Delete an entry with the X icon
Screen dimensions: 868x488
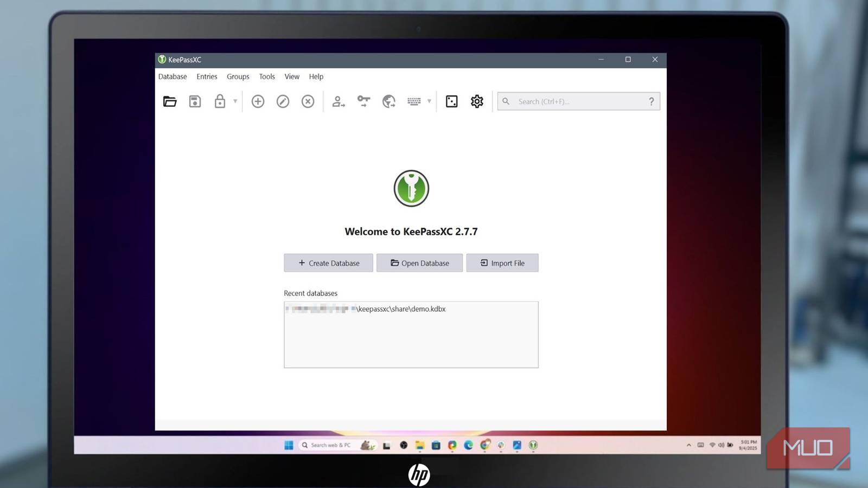pyautogui.click(x=308, y=101)
